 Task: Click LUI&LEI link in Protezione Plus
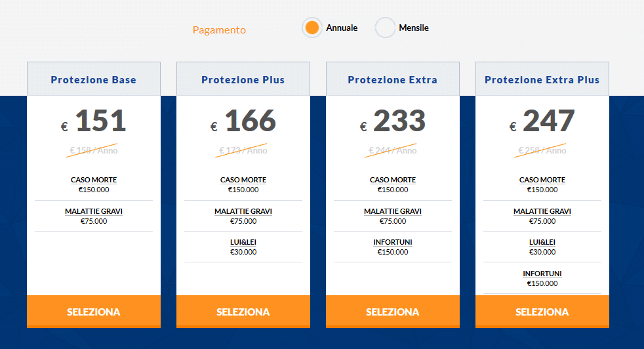click(x=243, y=242)
